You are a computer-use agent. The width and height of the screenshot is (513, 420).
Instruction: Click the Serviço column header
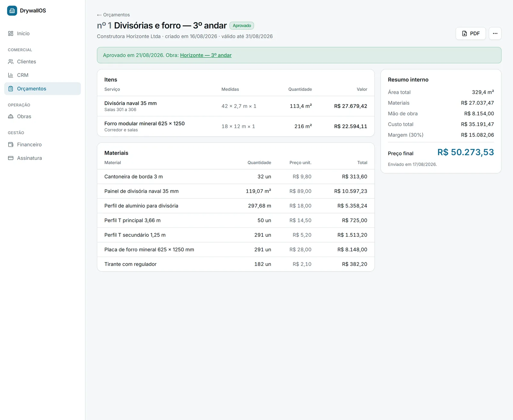coord(112,89)
